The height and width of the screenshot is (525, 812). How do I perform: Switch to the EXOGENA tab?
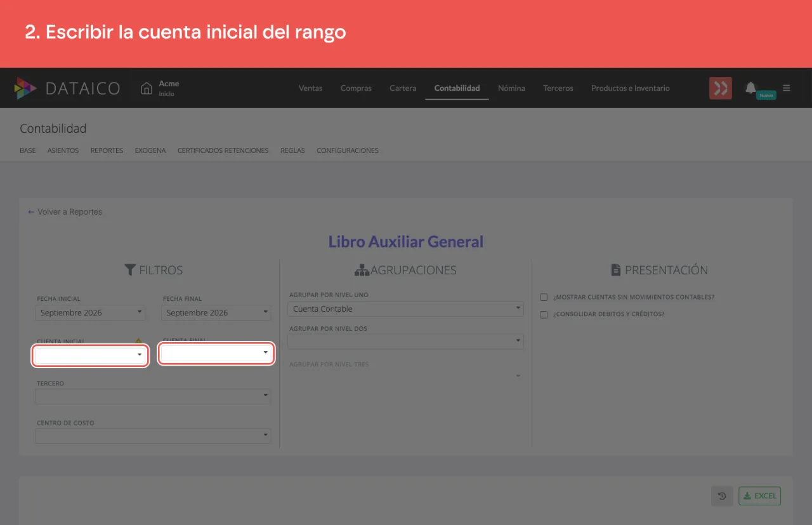click(x=150, y=151)
